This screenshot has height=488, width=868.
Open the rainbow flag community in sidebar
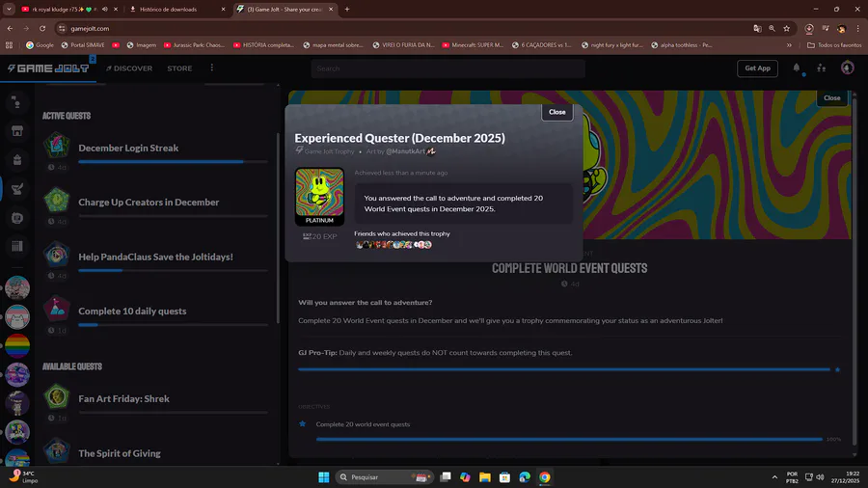(17, 346)
